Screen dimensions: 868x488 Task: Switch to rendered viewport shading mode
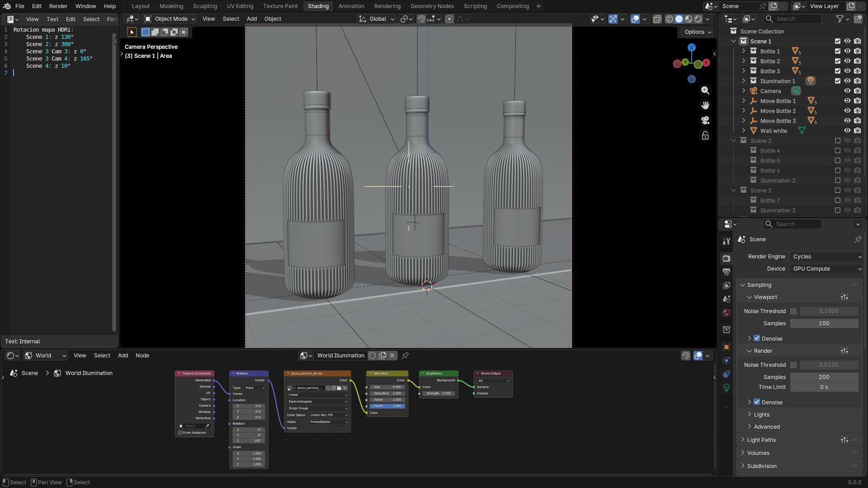coord(698,19)
